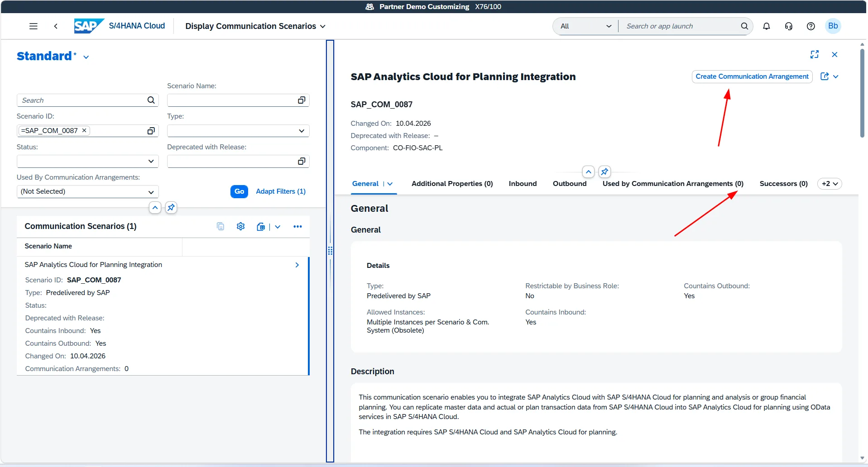Export table to spreadsheet
The height and width of the screenshot is (467, 868).
coord(261,227)
